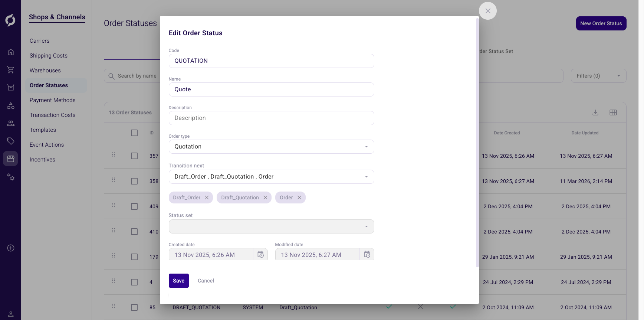The height and width of the screenshot is (320, 644).
Task: Click the Code input field
Action: (271, 61)
